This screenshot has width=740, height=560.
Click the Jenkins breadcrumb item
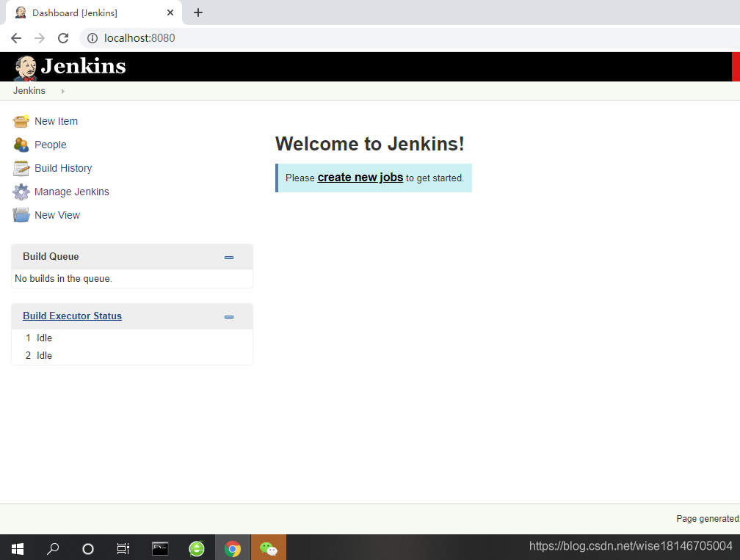29,90
